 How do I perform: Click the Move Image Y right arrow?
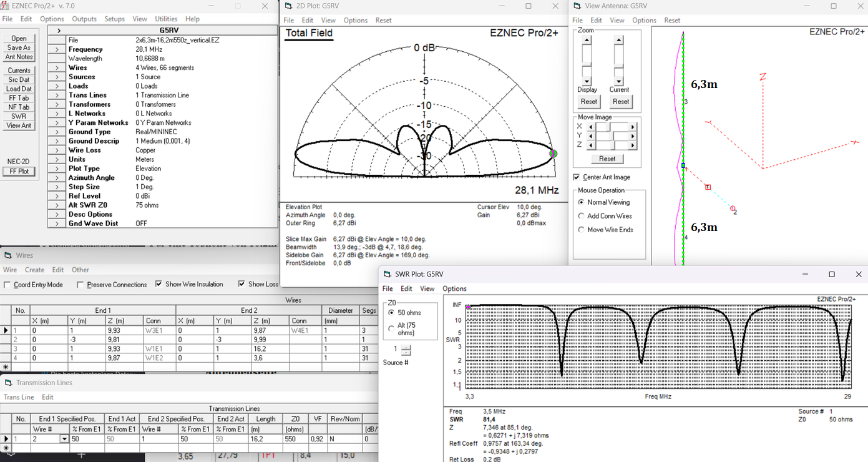tap(633, 135)
